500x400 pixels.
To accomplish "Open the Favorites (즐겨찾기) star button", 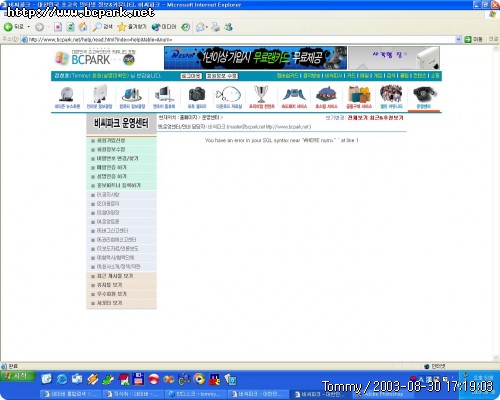I will 132,27.
